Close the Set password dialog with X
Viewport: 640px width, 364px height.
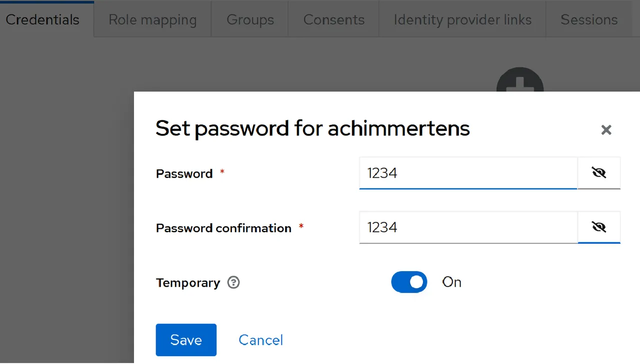coord(606,130)
